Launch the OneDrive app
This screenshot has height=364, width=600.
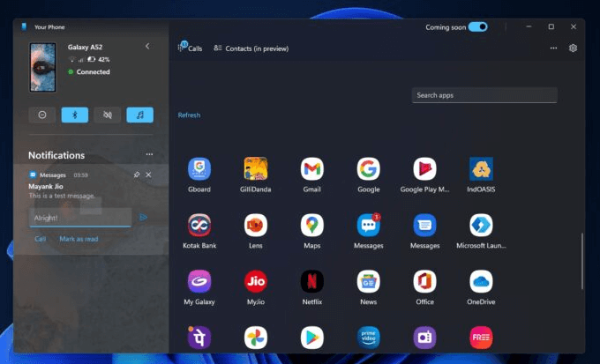coord(481,281)
